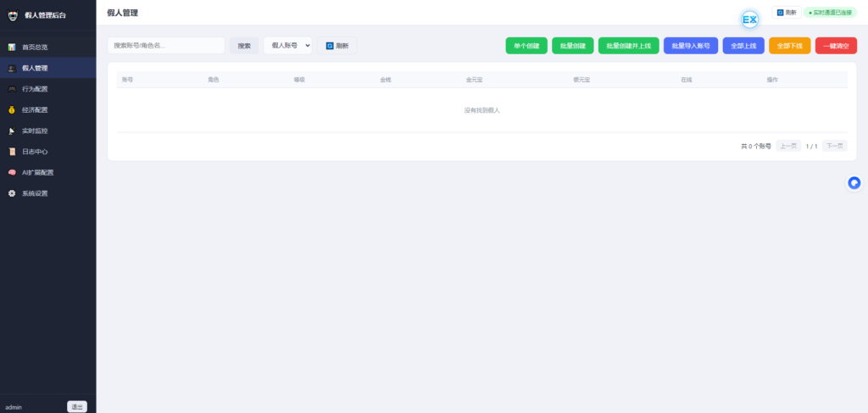The width and height of the screenshot is (868, 413).
Task: Click the 等级 column header
Action: click(299, 80)
